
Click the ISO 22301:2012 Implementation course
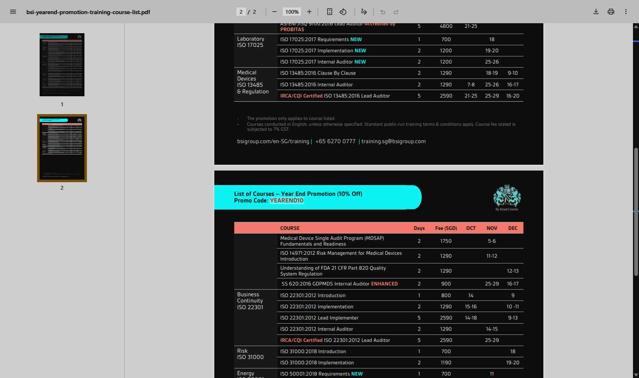point(317,307)
